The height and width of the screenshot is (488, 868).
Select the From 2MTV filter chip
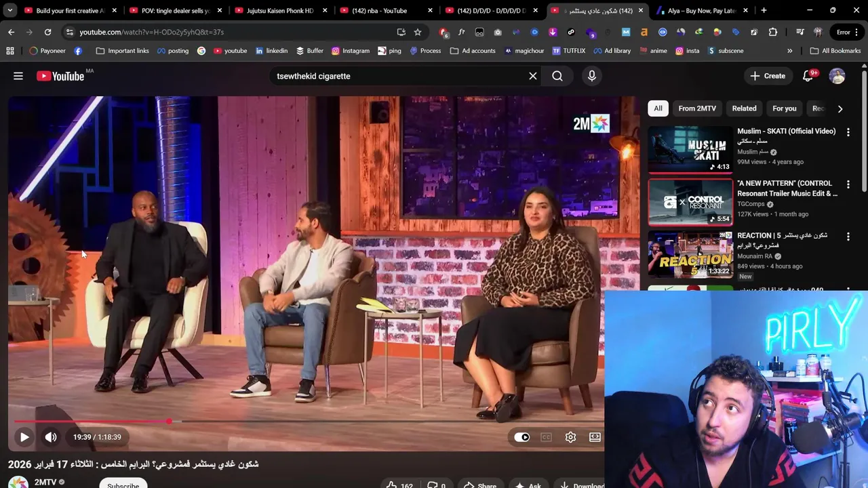[697, 108]
